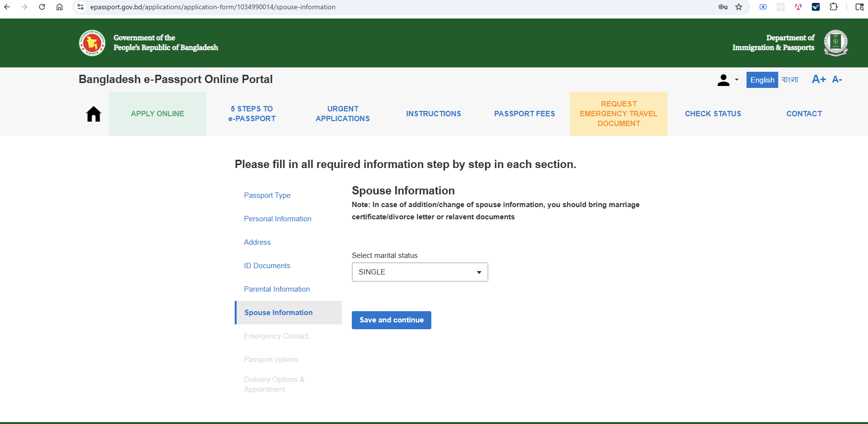
Task: Click Save and continue button
Action: point(391,320)
